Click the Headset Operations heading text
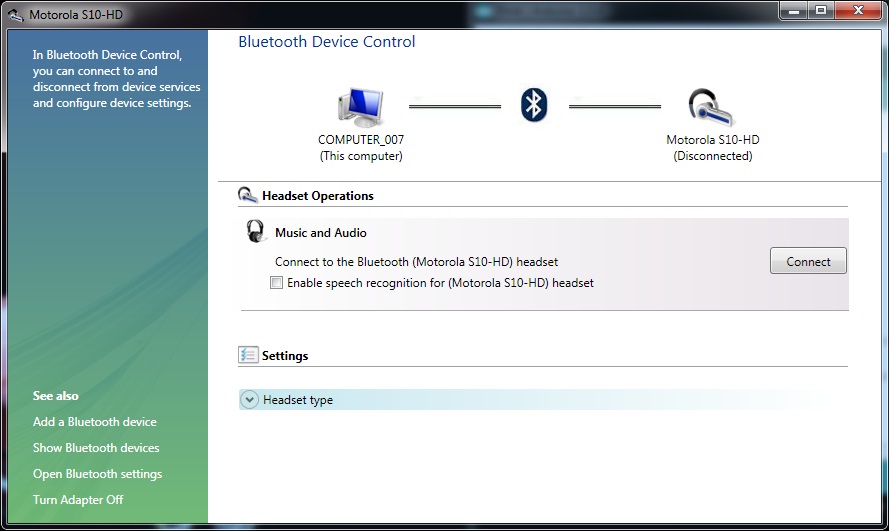 pyautogui.click(x=318, y=196)
